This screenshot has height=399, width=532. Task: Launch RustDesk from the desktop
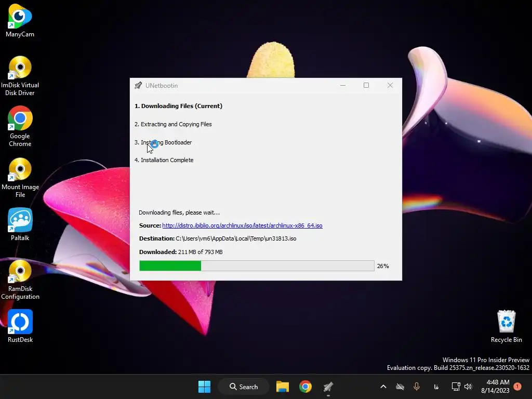(x=20, y=326)
